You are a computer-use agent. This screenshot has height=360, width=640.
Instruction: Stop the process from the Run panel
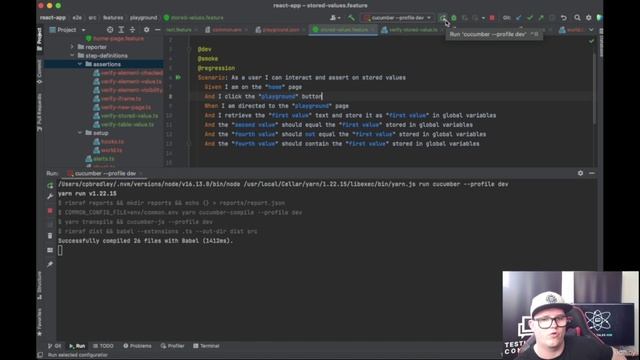(x=50, y=211)
